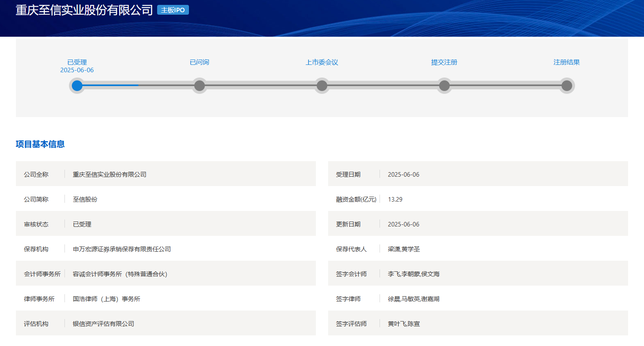
Task: Select the appraiser 银信资产评估有限公司 value
Action: (103, 324)
